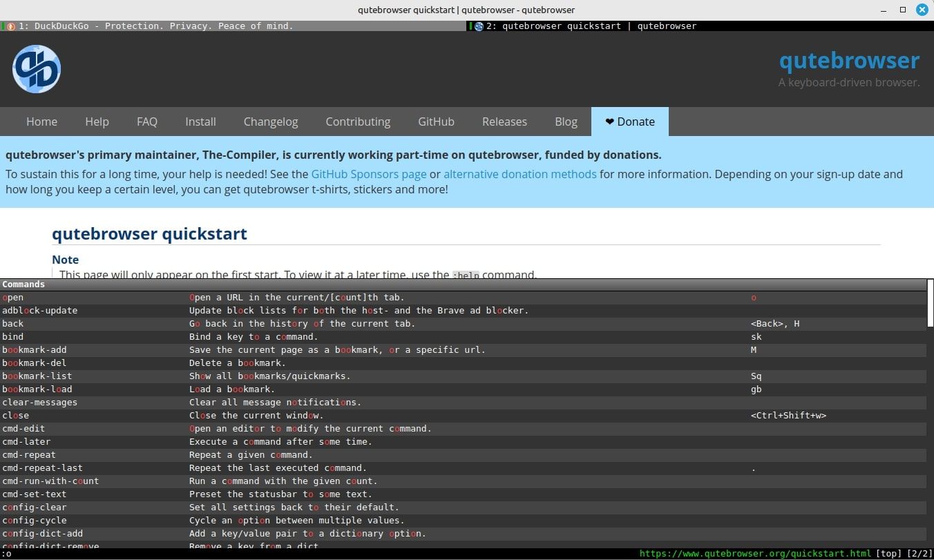
Task: Select bookmark-load command row
Action: (x=463, y=389)
